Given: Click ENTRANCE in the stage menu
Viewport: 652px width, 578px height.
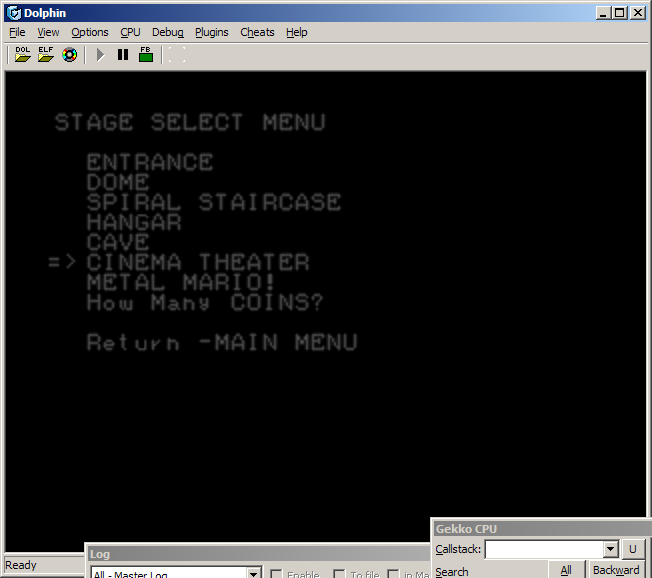Looking at the screenshot, I should point(150,162).
